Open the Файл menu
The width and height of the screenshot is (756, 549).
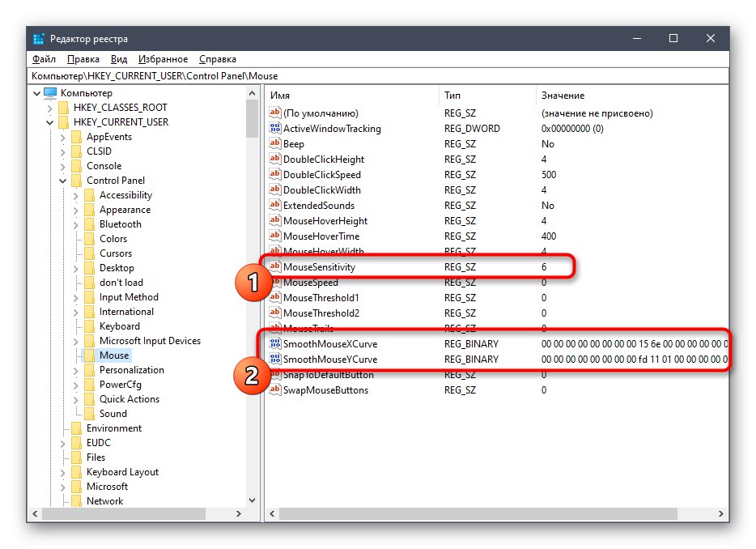pos(44,59)
